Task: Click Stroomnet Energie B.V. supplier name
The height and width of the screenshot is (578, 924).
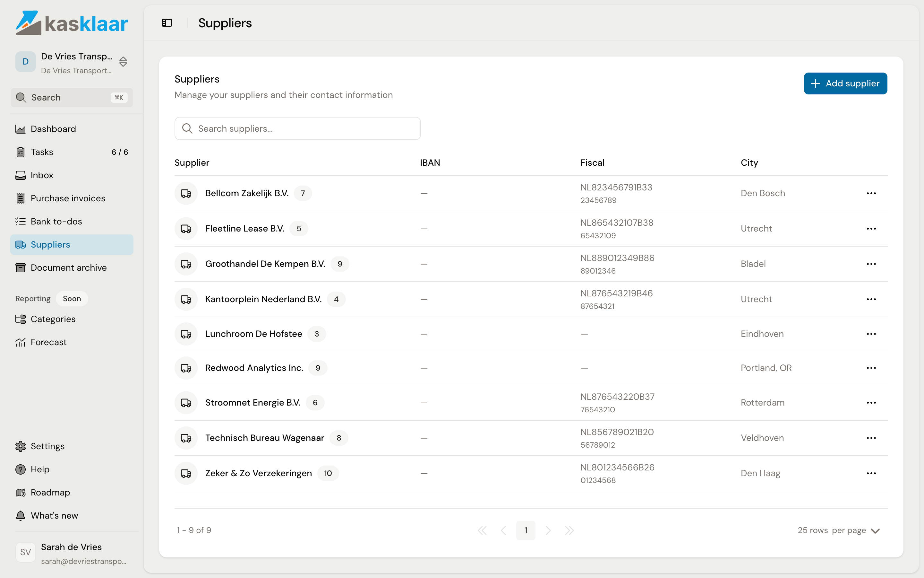Action: [x=253, y=403]
